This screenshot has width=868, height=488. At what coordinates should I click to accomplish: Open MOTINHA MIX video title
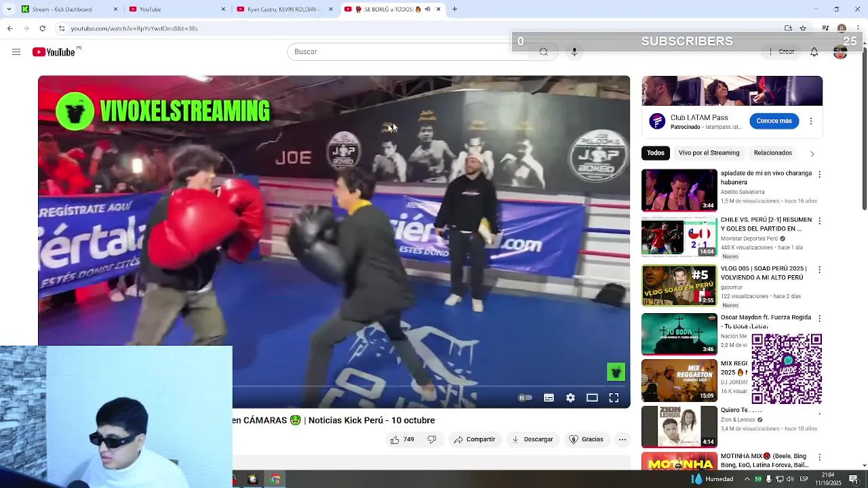(x=765, y=461)
